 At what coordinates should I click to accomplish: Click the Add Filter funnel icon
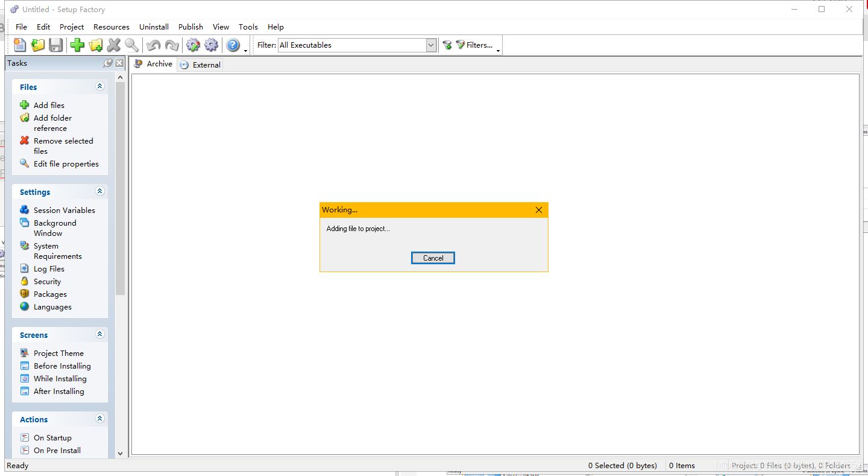pos(447,45)
